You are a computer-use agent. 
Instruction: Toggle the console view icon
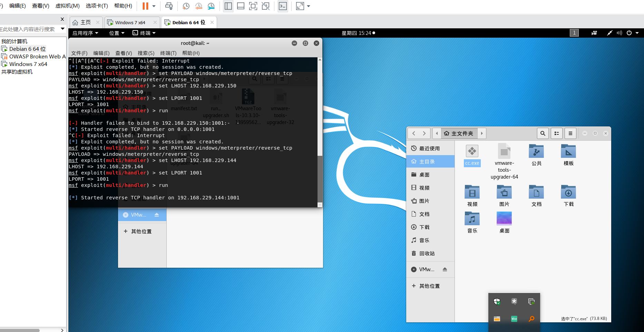pyautogui.click(x=283, y=6)
